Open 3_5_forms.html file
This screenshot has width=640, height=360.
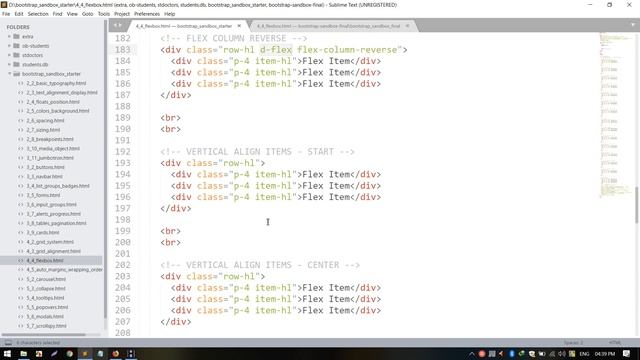pos(43,195)
